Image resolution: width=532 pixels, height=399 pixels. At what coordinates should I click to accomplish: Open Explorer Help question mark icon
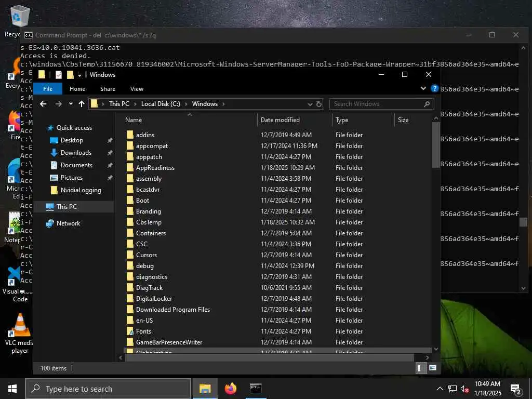click(x=434, y=88)
